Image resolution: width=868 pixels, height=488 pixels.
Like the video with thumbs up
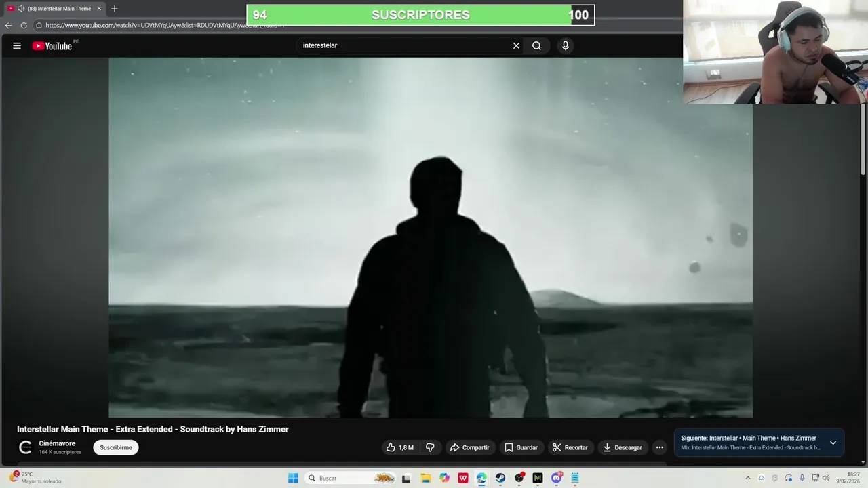[399, 447]
